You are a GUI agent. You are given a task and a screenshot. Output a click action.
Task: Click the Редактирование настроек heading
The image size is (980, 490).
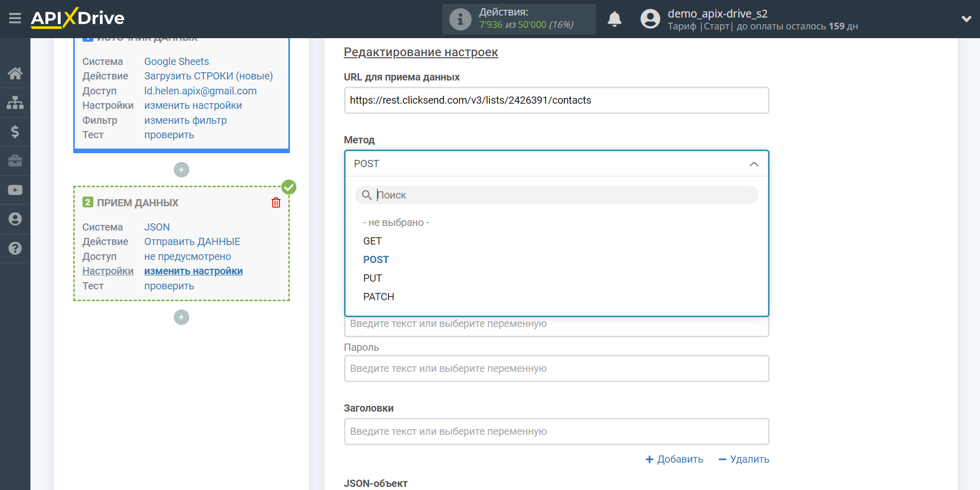click(x=421, y=52)
